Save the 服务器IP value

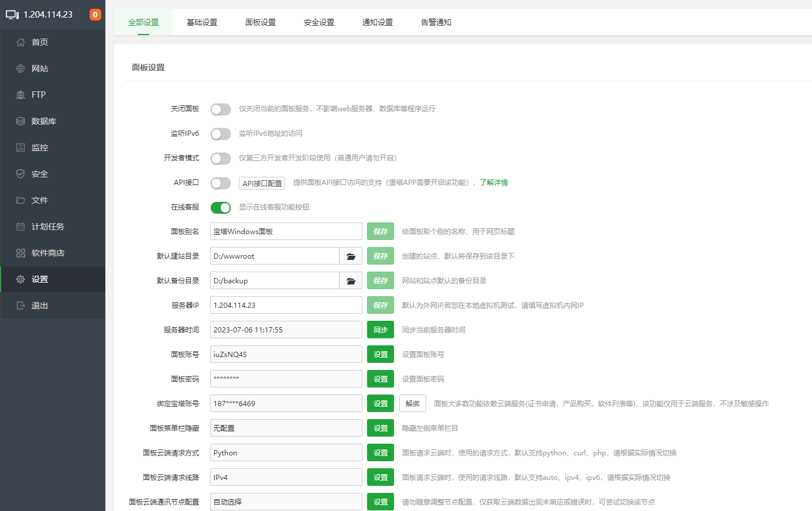tap(381, 306)
